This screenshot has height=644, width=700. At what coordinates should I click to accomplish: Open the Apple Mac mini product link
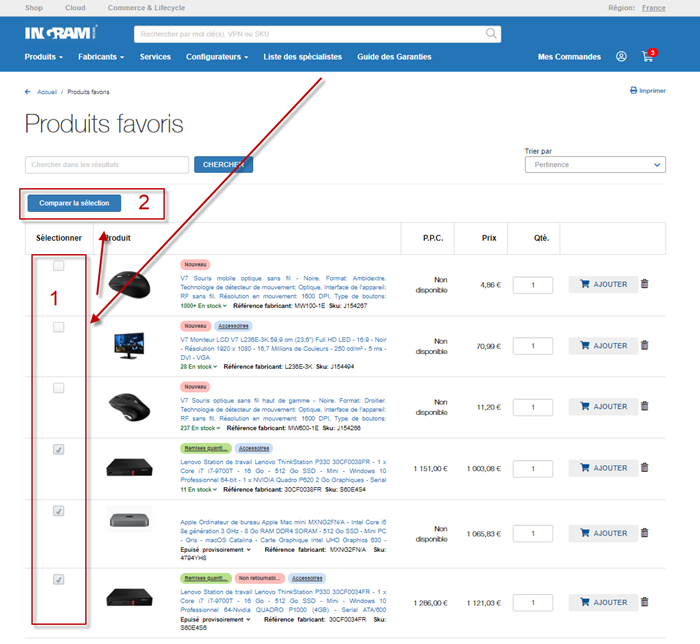tap(283, 531)
